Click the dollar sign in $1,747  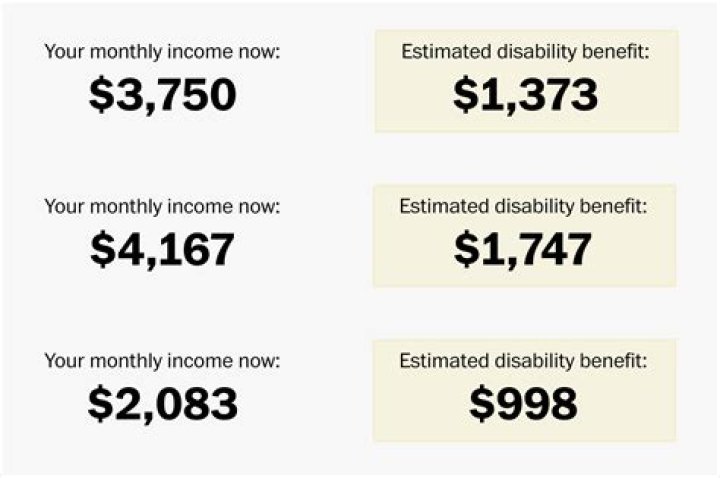click(465, 250)
